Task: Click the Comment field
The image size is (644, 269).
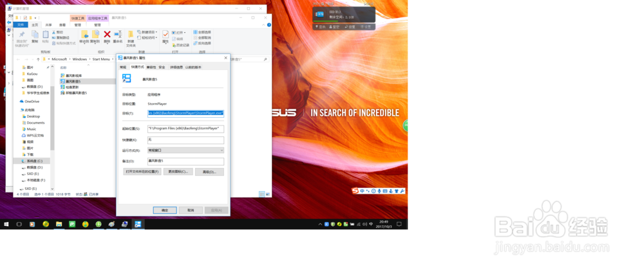Action: point(185,162)
